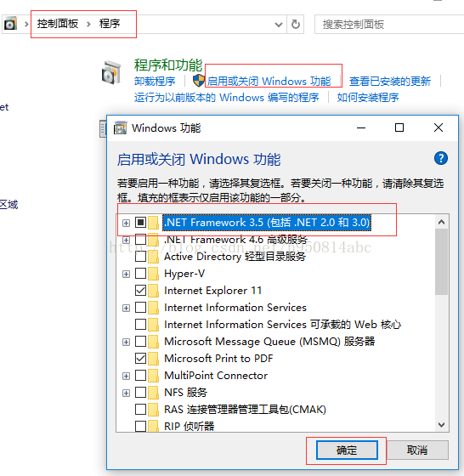The height and width of the screenshot is (476, 464).
Task: Minimize the Windows 功能 dialog
Action: 361,127
